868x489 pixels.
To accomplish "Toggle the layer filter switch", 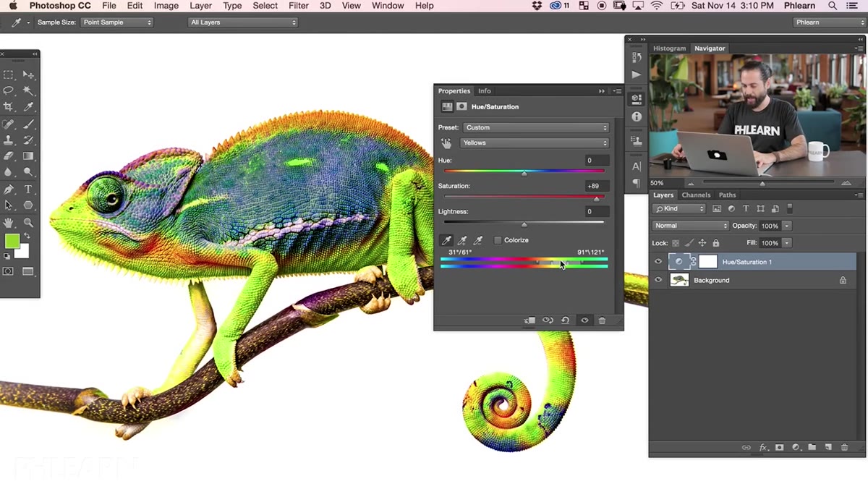I will point(790,208).
